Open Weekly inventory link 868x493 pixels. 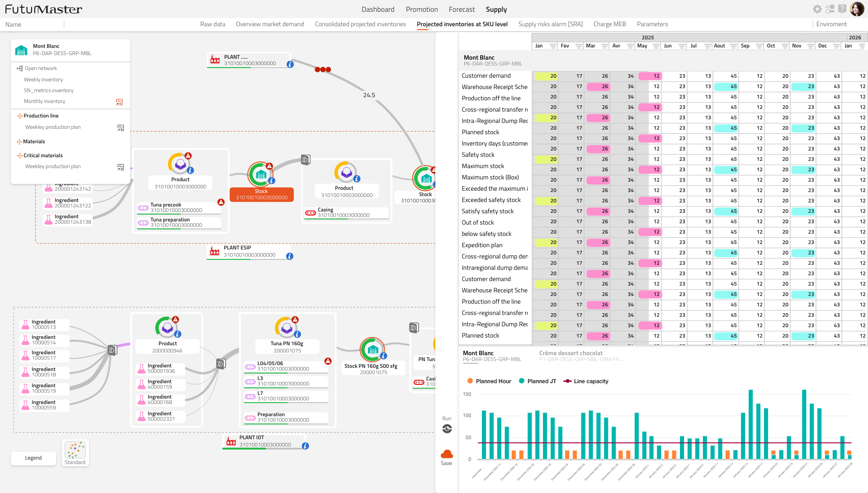coord(43,80)
